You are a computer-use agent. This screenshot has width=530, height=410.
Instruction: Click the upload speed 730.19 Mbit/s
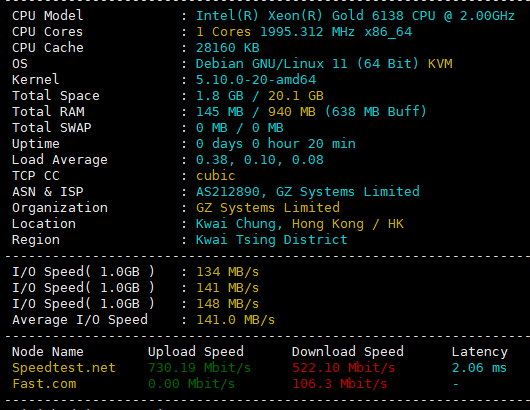(x=199, y=368)
